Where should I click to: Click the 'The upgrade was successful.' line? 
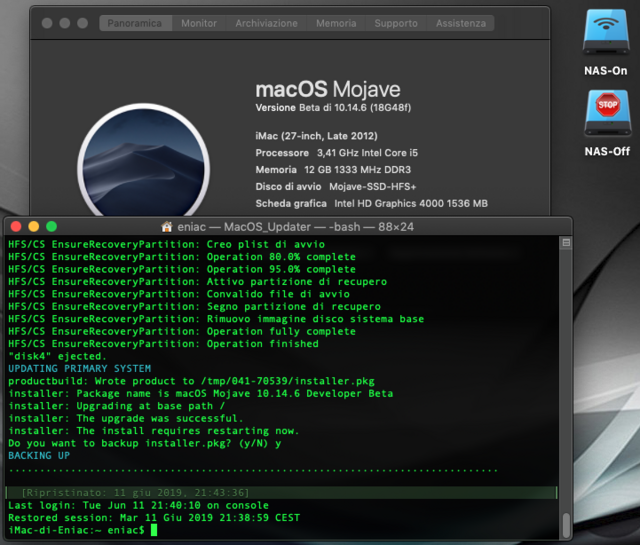tap(126, 418)
